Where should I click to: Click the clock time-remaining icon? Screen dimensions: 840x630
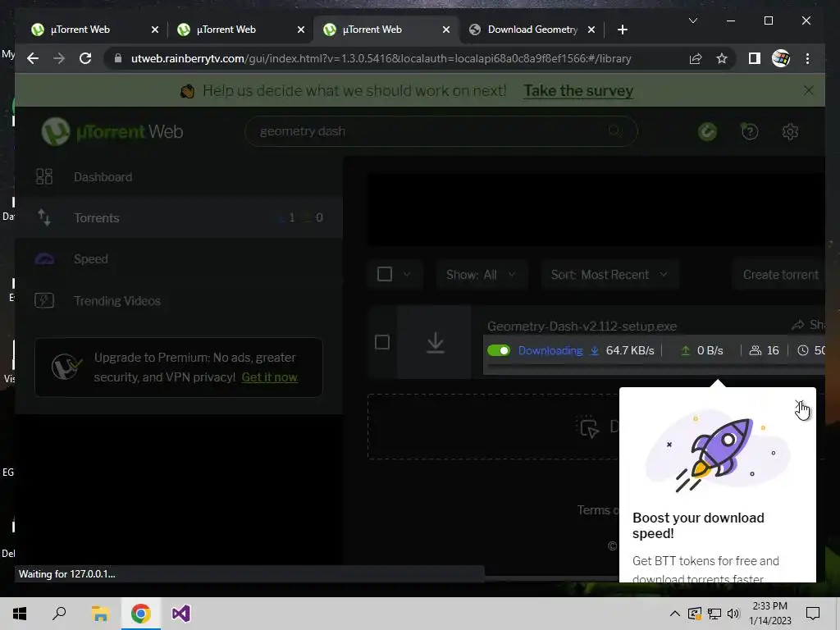802,350
